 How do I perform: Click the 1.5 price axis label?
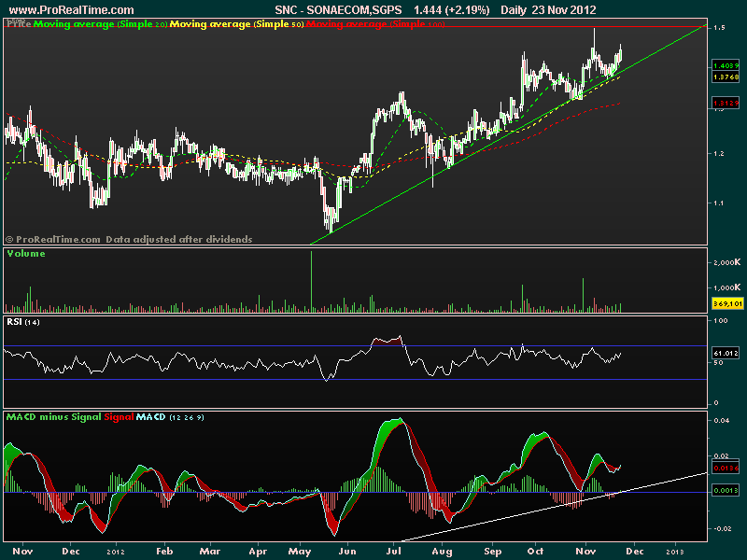719,28
